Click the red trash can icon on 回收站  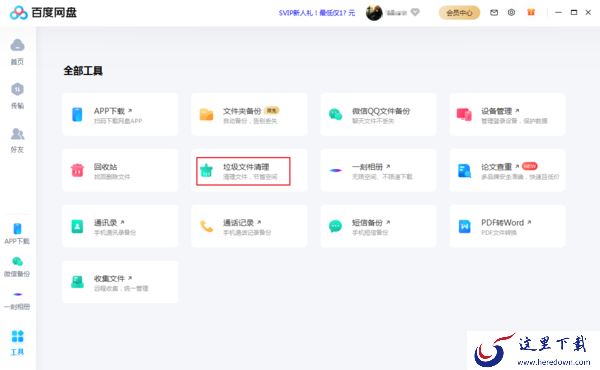[77, 170]
